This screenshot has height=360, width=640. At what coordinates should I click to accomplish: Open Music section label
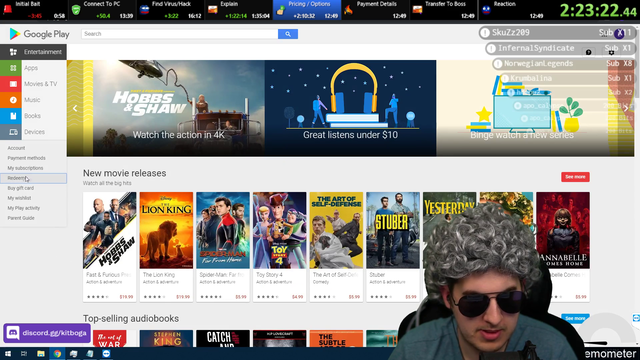32,100
